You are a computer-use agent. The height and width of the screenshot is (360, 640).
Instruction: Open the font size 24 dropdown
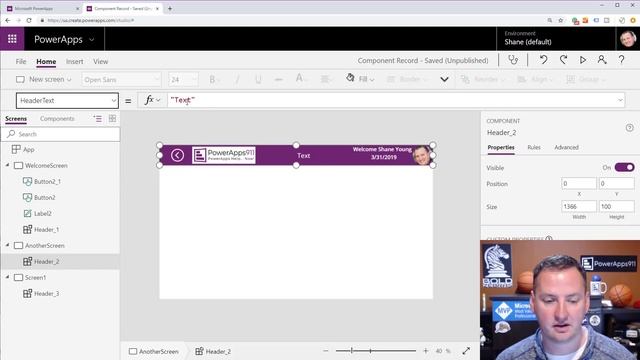pos(183,80)
